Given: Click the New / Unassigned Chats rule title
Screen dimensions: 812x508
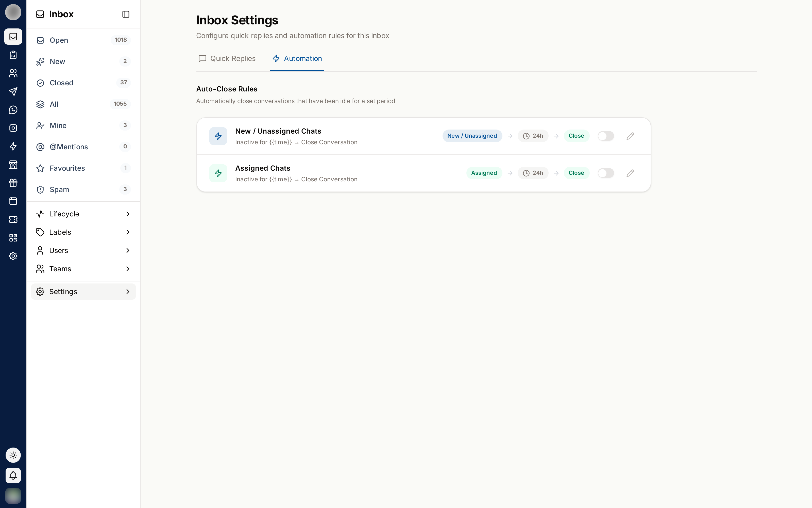Looking at the screenshot, I should [x=278, y=131].
